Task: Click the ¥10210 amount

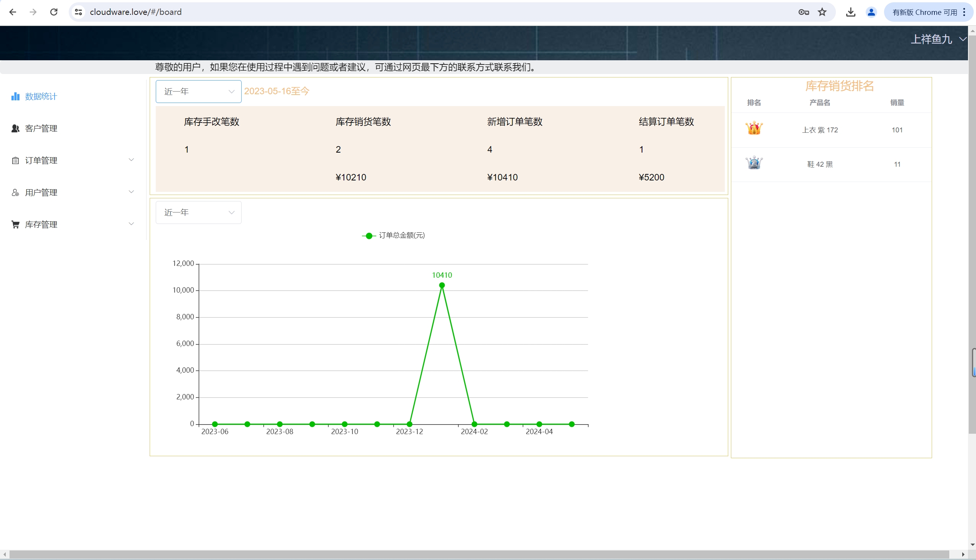Action: [x=351, y=177]
